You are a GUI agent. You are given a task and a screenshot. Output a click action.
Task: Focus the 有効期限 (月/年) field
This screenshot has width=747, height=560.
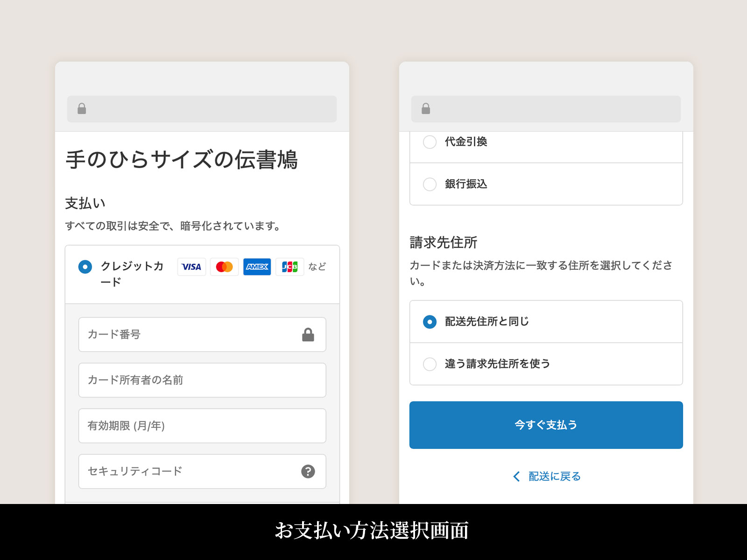(x=202, y=426)
